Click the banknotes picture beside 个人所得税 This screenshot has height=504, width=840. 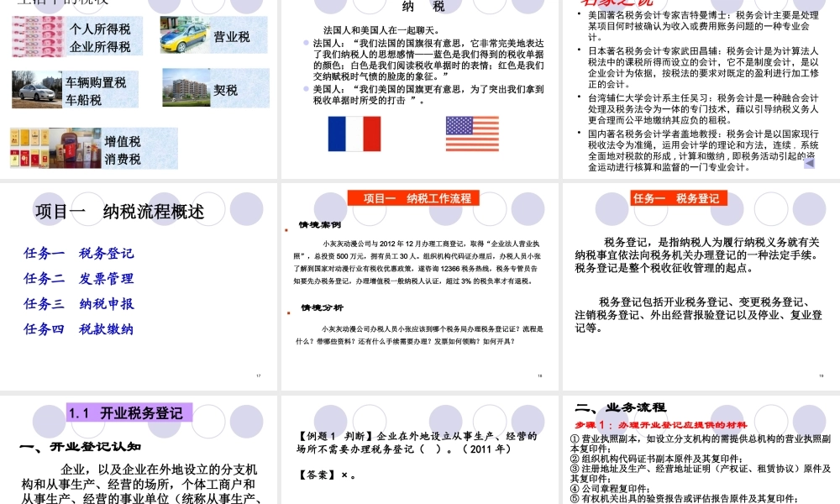point(38,36)
